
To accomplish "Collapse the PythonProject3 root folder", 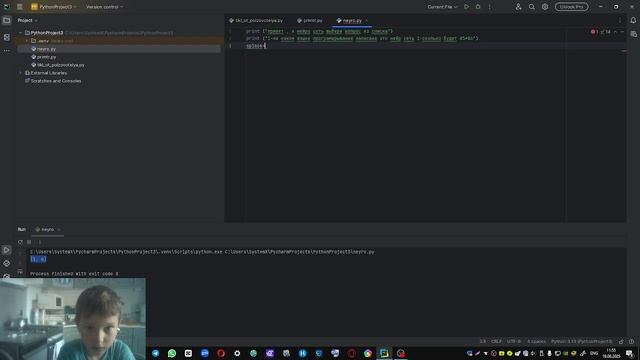I will tap(20, 33).
